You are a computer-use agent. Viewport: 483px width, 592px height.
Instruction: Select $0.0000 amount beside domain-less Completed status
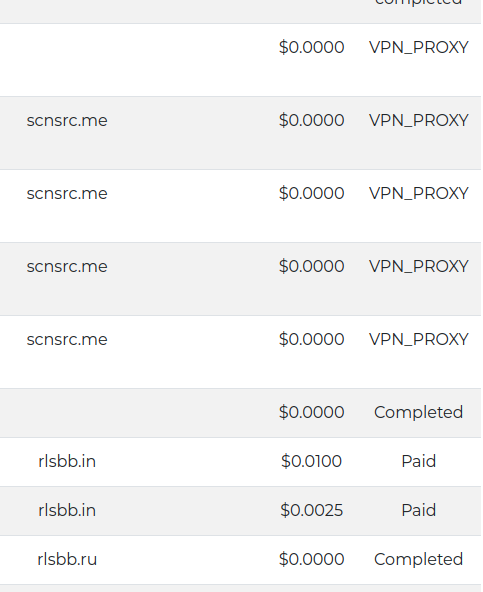(x=311, y=412)
